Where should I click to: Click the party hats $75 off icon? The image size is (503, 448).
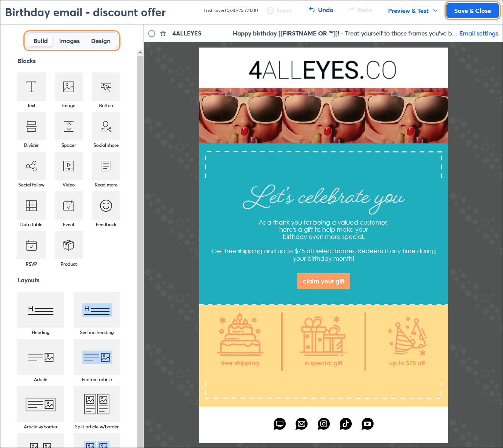407,337
